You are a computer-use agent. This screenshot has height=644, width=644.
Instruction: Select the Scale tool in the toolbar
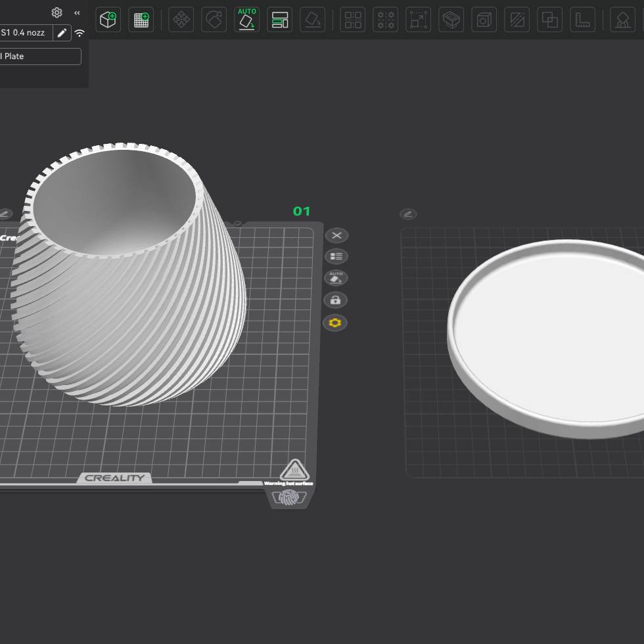tap(418, 20)
